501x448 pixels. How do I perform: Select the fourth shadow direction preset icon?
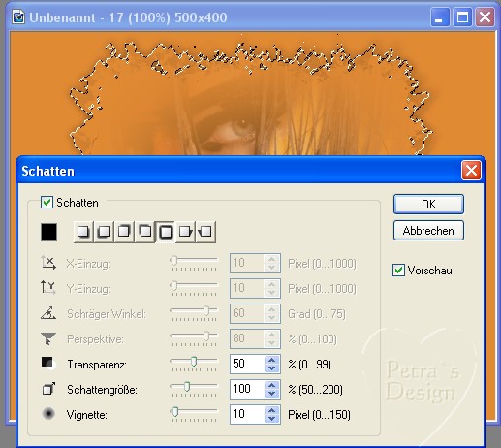(144, 232)
